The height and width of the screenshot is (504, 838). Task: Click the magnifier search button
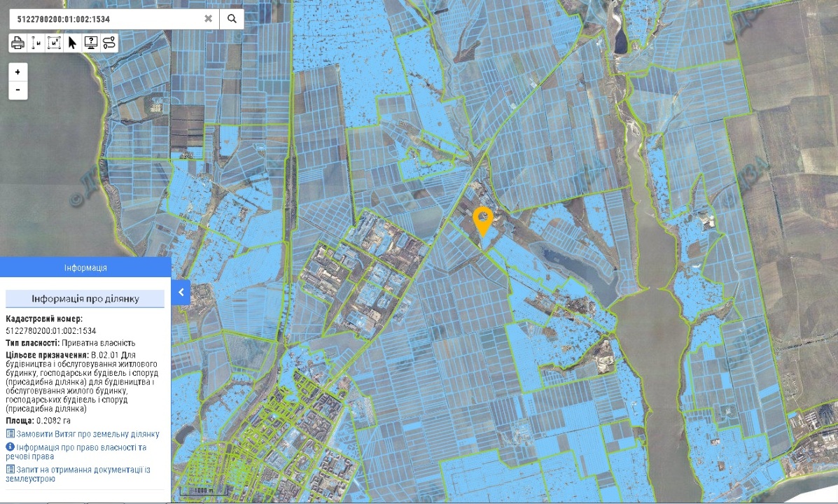point(232,19)
